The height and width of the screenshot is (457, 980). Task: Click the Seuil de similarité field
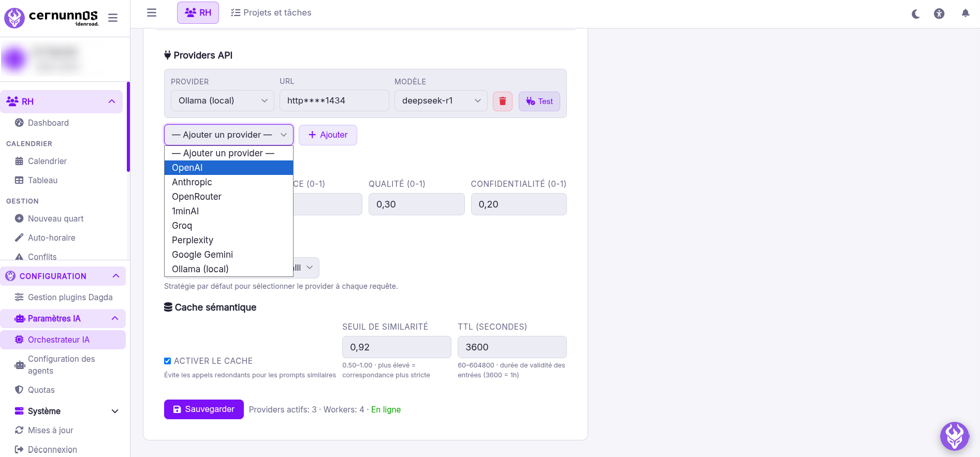coord(397,347)
